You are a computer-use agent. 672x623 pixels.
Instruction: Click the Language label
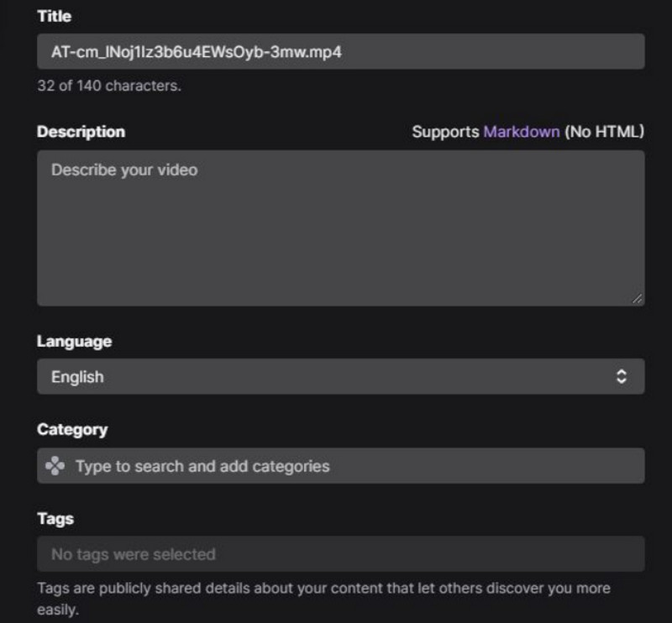click(74, 342)
